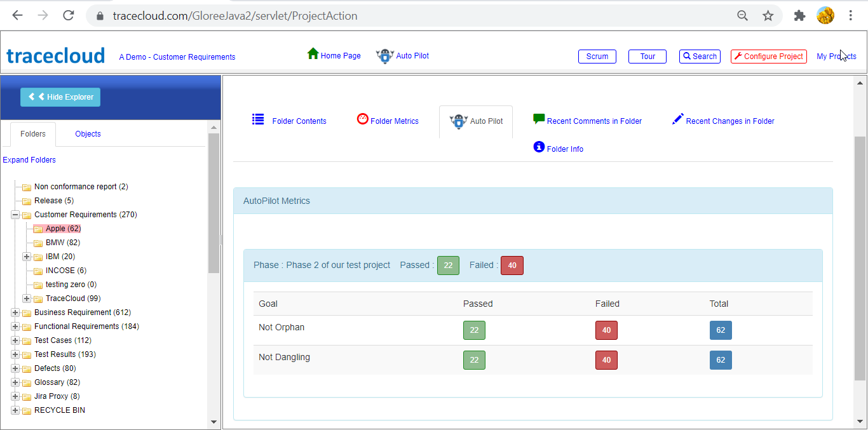Open the browser extensions puzzle icon
The width and height of the screenshot is (868, 430).
click(799, 16)
